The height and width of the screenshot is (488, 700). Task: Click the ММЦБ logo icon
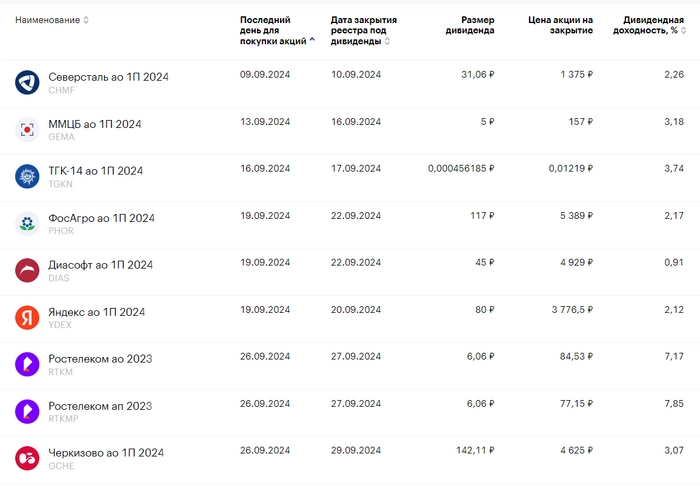pyautogui.click(x=27, y=130)
